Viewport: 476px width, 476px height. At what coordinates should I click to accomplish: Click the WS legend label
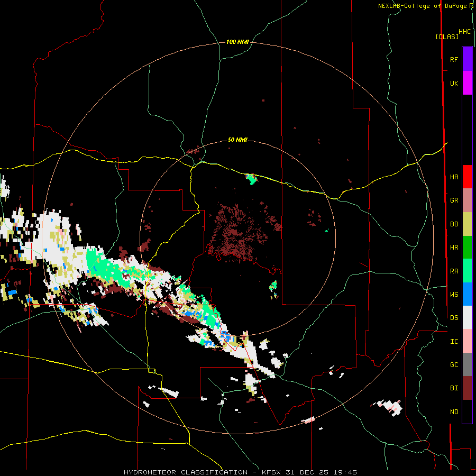click(x=454, y=294)
